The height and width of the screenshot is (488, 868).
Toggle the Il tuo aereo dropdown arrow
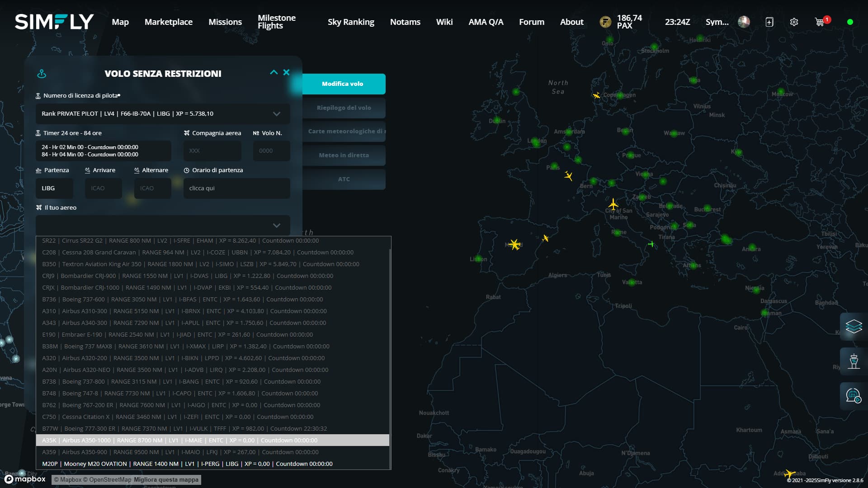coord(276,225)
